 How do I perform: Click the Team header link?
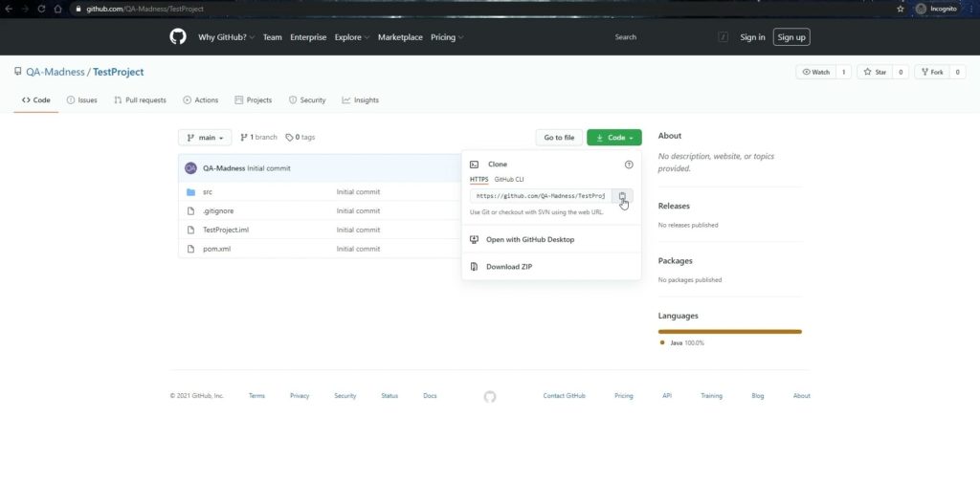[x=273, y=37]
